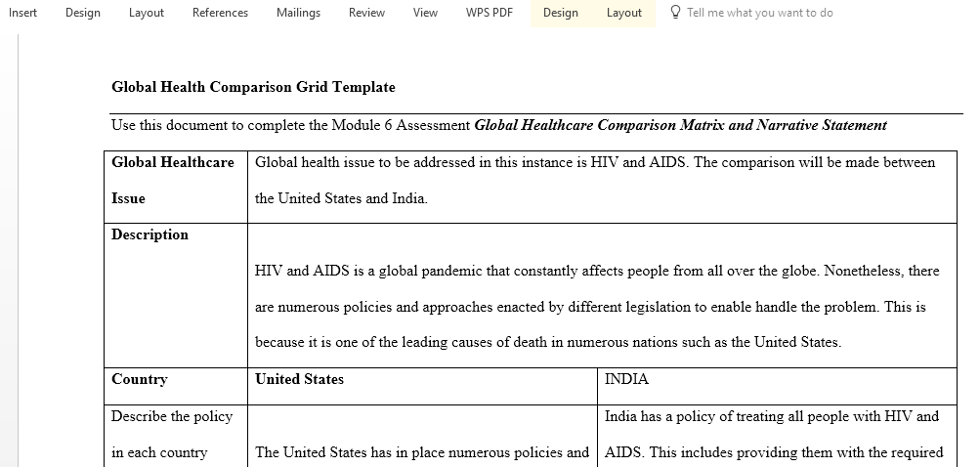980x467 pixels.
Task: Click 'Global health issue to be addressed in this instance'
Action: click(595, 162)
